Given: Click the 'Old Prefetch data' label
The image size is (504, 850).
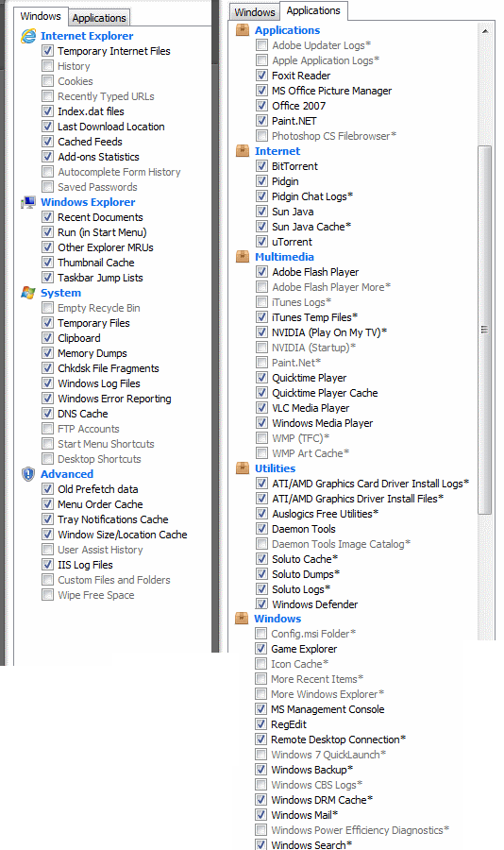Looking at the screenshot, I should tap(97, 489).
